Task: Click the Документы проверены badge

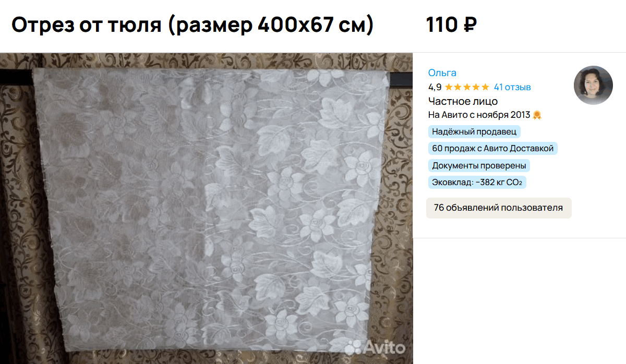Action: tap(479, 166)
